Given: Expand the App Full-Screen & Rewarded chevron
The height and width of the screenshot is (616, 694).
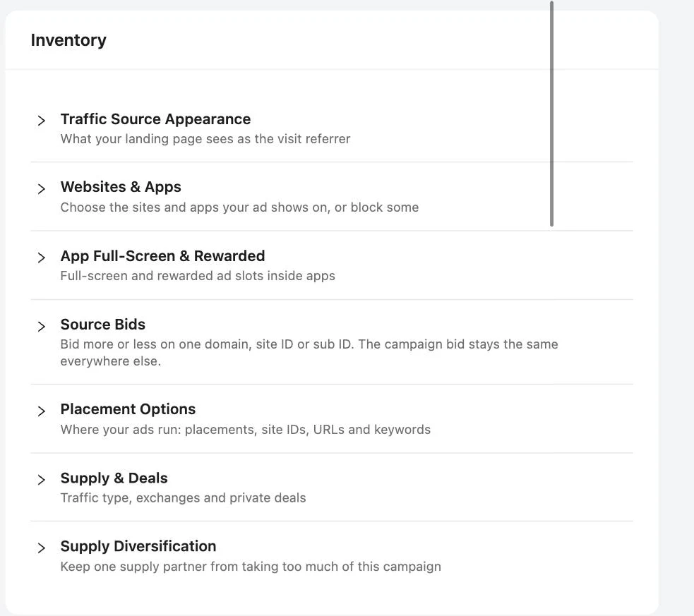Looking at the screenshot, I should coord(41,258).
